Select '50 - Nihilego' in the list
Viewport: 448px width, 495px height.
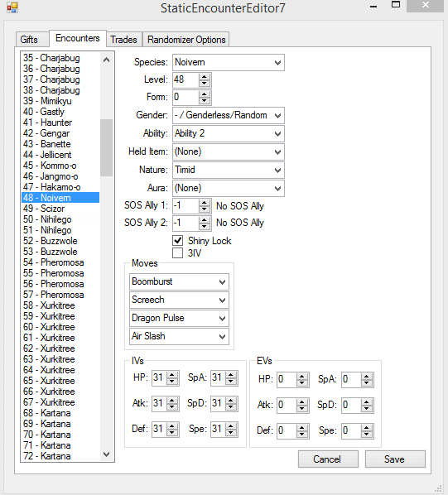coord(60,219)
